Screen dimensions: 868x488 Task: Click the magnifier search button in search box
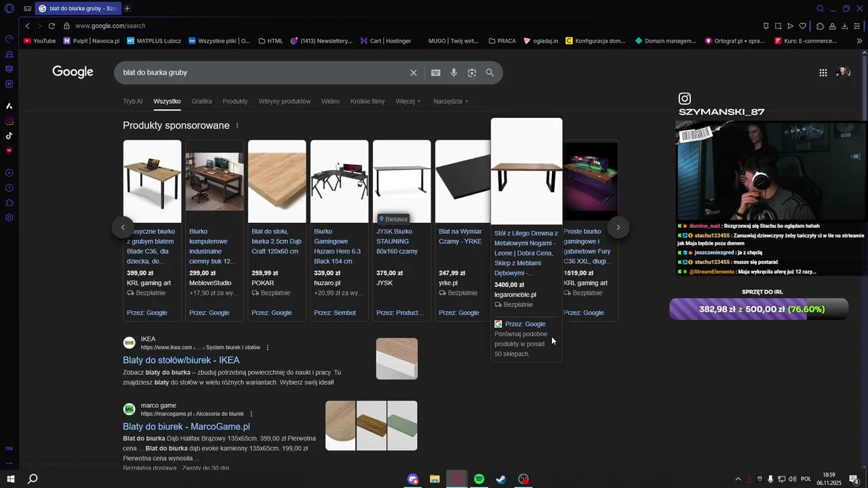[x=490, y=73]
